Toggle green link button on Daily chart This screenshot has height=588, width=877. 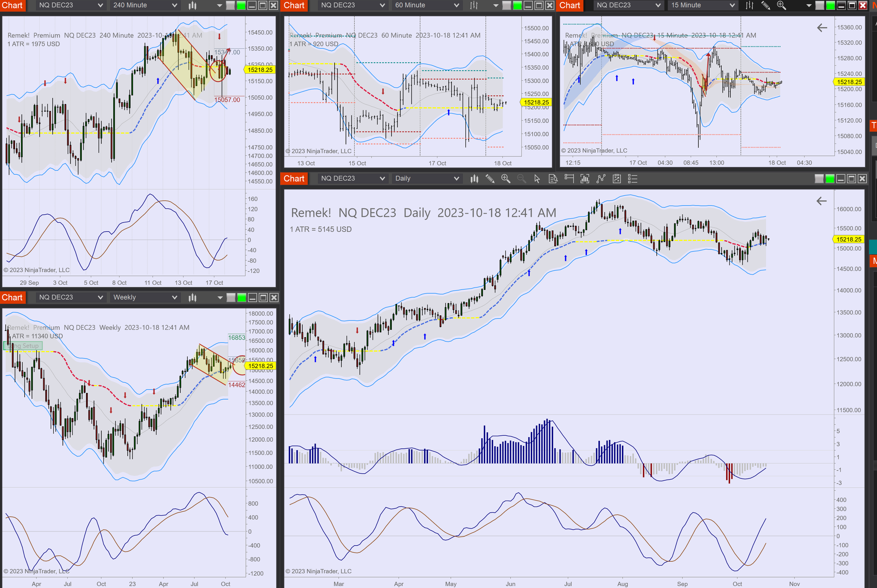pos(830,179)
